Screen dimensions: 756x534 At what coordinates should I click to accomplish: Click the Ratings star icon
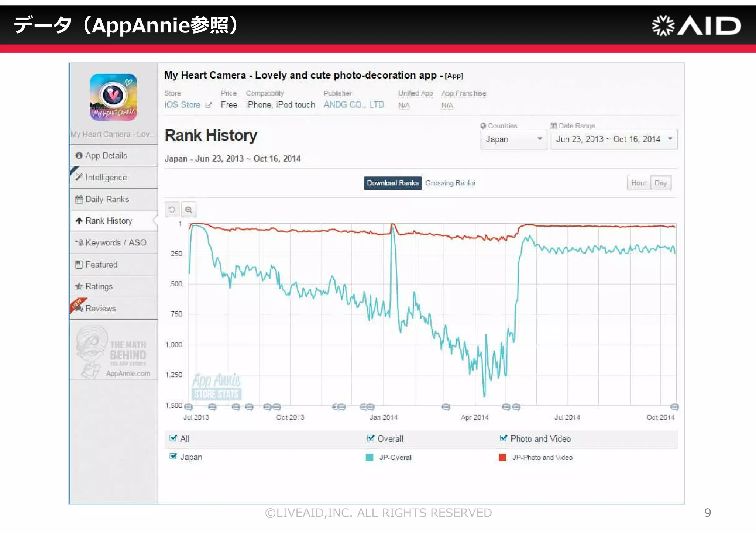tap(79, 286)
